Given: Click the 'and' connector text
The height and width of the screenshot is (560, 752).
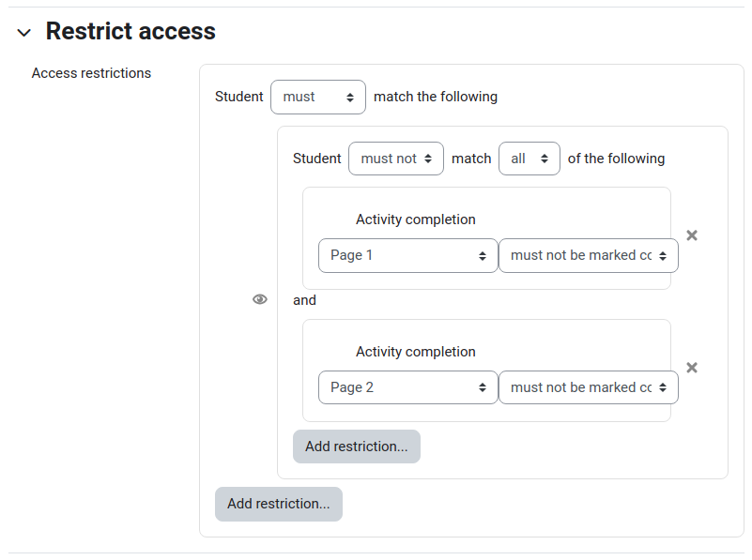Looking at the screenshot, I should click(x=304, y=300).
